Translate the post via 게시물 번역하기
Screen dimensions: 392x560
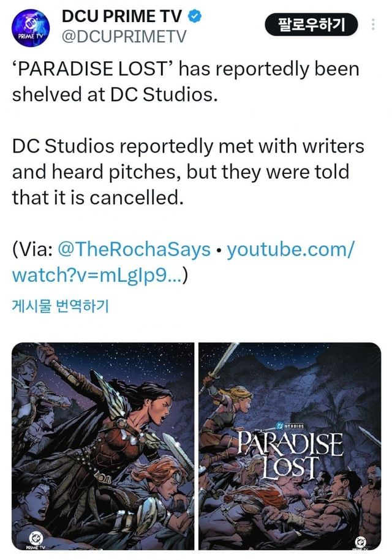[61, 306]
